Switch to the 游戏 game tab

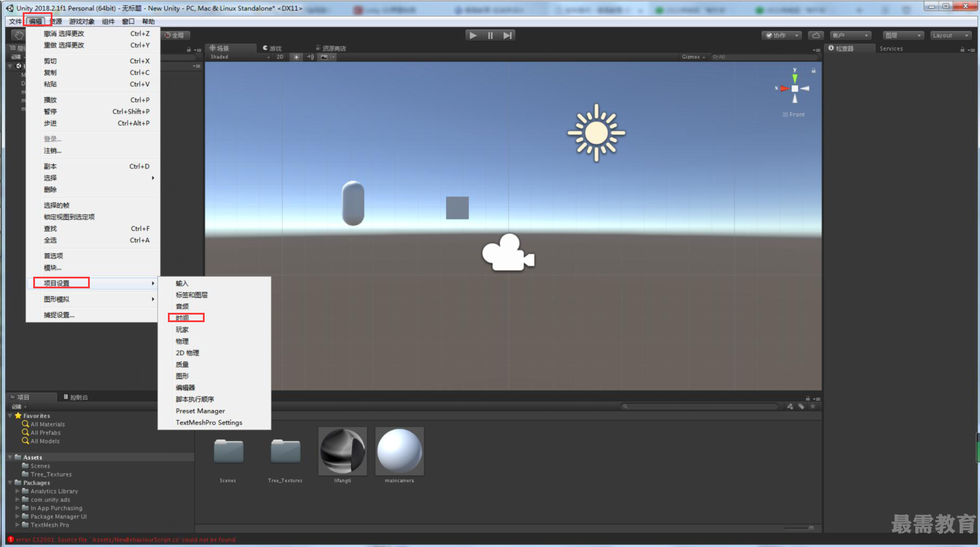pyautogui.click(x=272, y=48)
